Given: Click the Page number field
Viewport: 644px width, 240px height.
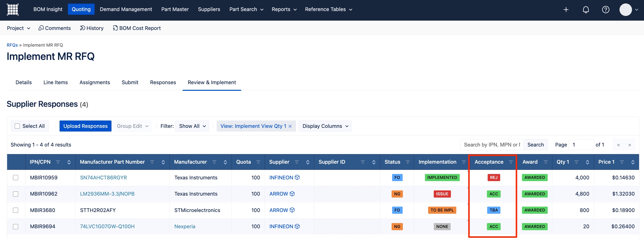Looking at the screenshot, I should pos(581,145).
